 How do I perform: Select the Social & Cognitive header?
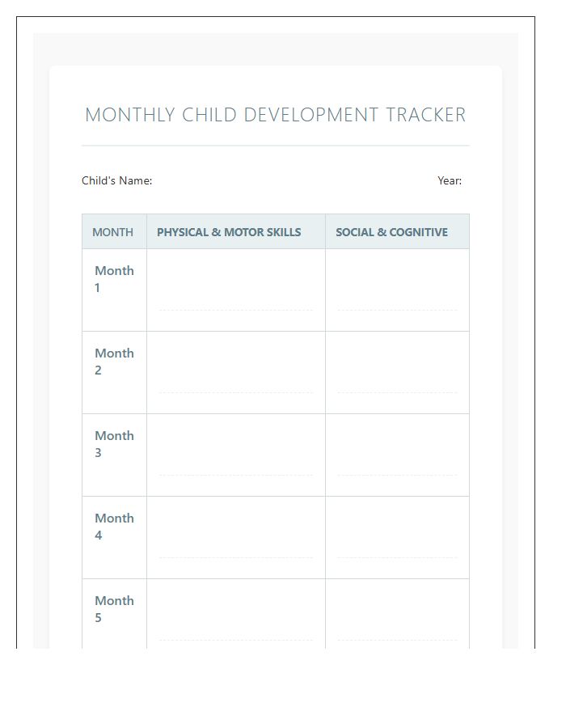pyautogui.click(x=397, y=231)
